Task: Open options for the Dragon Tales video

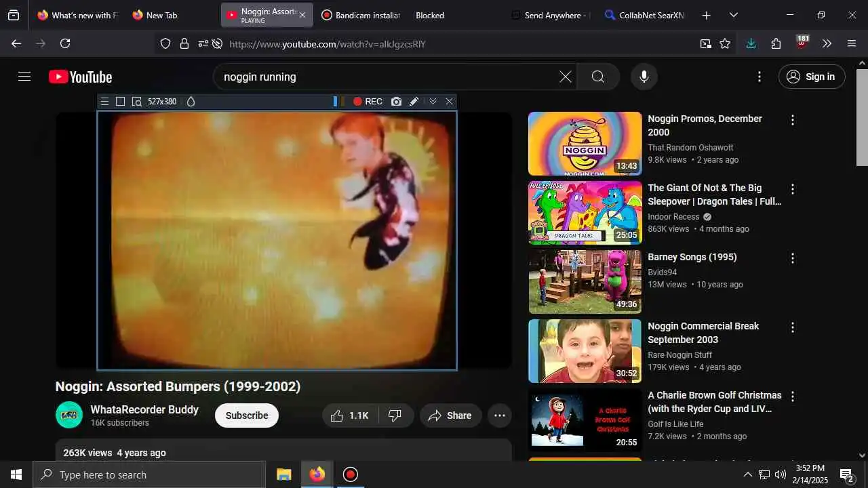Action: pyautogui.click(x=792, y=189)
